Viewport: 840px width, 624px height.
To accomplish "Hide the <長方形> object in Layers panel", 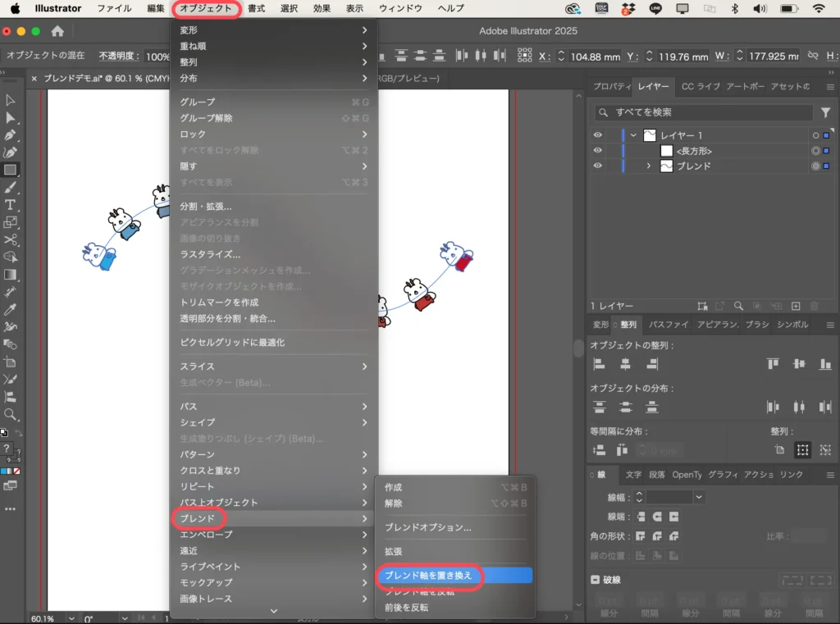I will 598,150.
